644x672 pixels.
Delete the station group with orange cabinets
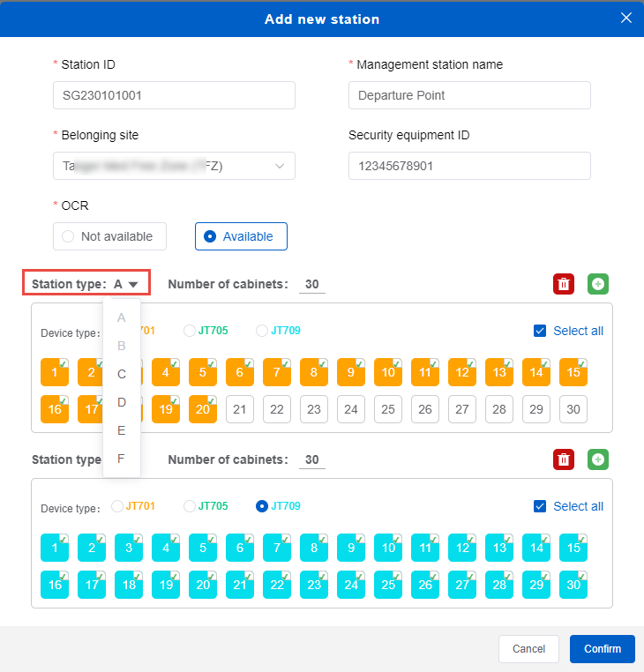coord(563,284)
